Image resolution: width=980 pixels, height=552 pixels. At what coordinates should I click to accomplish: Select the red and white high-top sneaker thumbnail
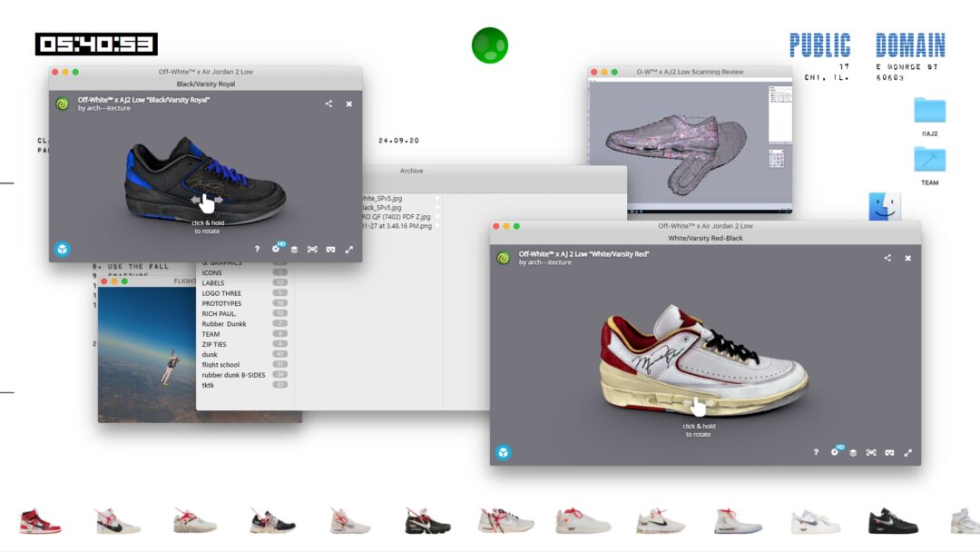pyautogui.click(x=40, y=521)
